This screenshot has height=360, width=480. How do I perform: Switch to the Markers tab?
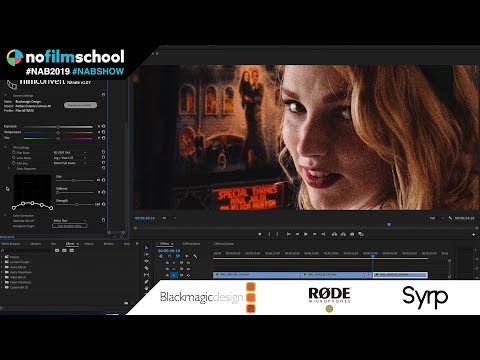pyautogui.click(x=109, y=244)
